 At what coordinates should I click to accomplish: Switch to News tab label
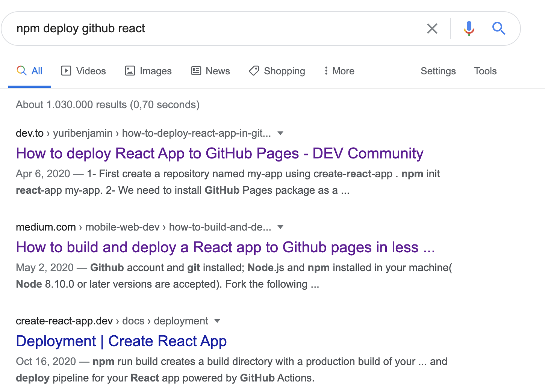coord(218,71)
